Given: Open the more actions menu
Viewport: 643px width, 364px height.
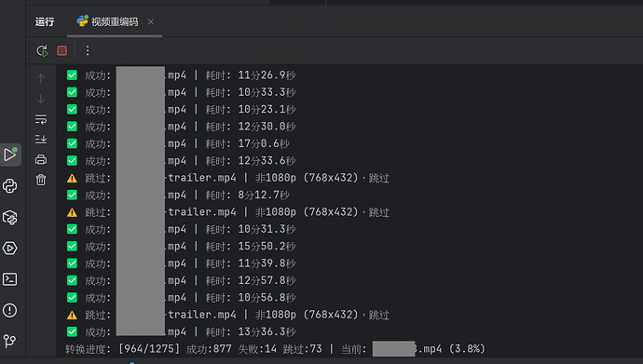Looking at the screenshot, I should (x=88, y=50).
